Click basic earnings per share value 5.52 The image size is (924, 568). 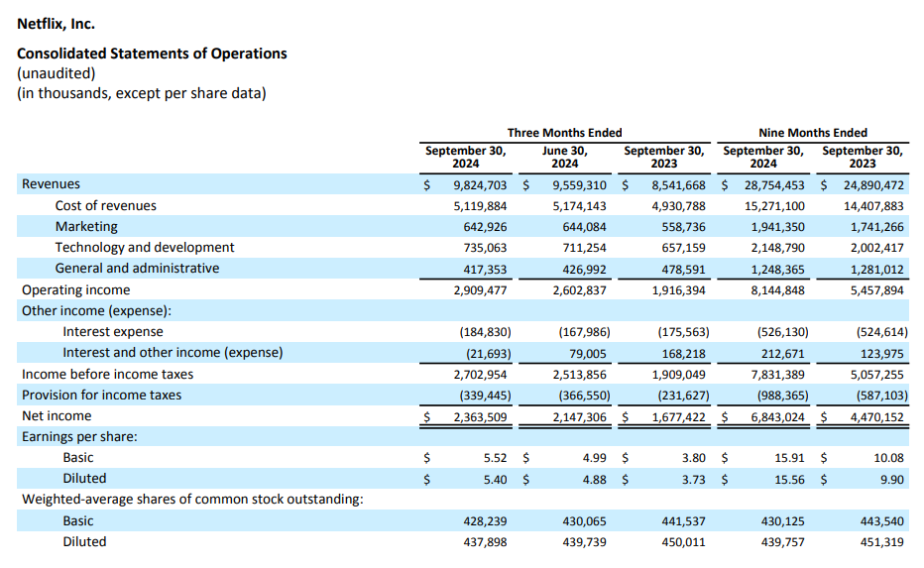coord(495,458)
